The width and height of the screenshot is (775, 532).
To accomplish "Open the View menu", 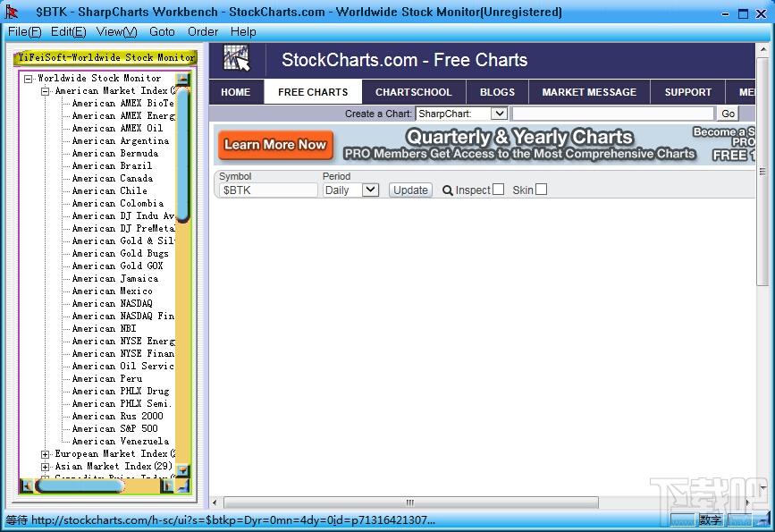I will 116,31.
